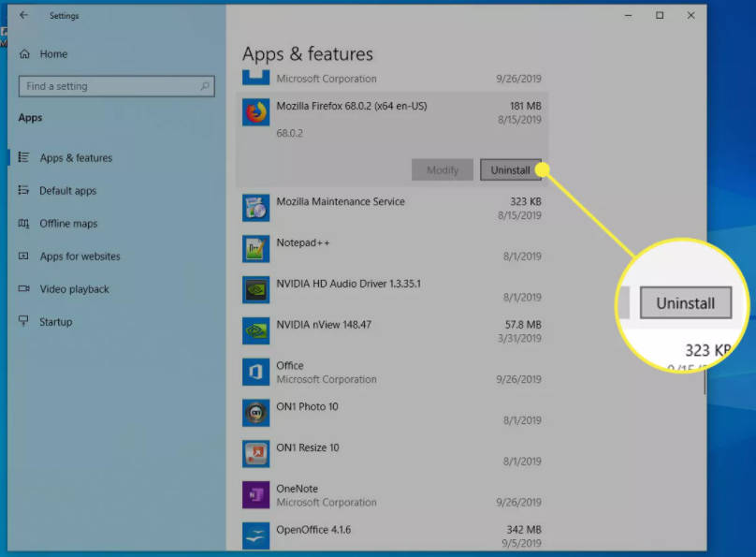Go to Video playback settings
The height and width of the screenshot is (557, 756).
pyautogui.click(x=74, y=289)
